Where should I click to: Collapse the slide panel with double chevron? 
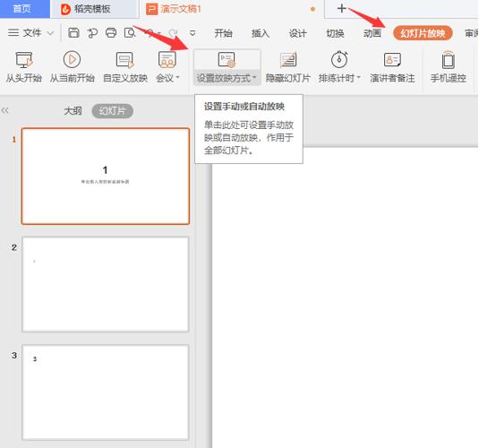pyautogui.click(x=4, y=110)
